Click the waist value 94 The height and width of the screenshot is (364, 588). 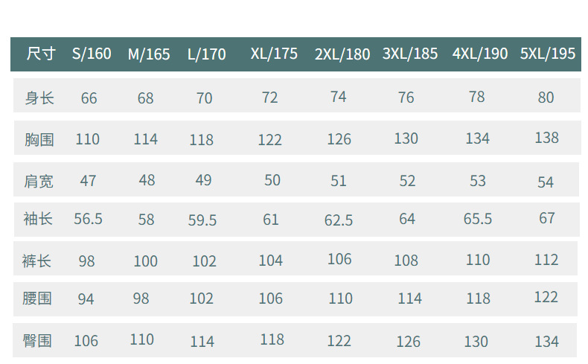(x=86, y=299)
